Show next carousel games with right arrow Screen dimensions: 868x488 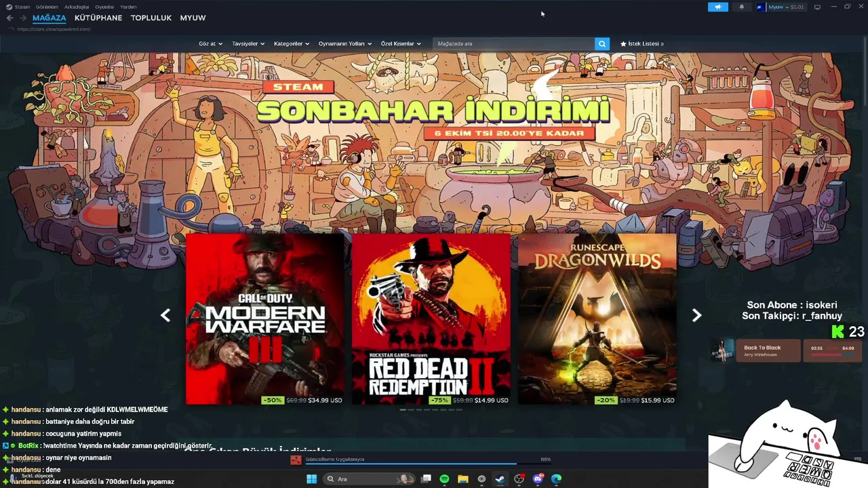click(x=696, y=315)
